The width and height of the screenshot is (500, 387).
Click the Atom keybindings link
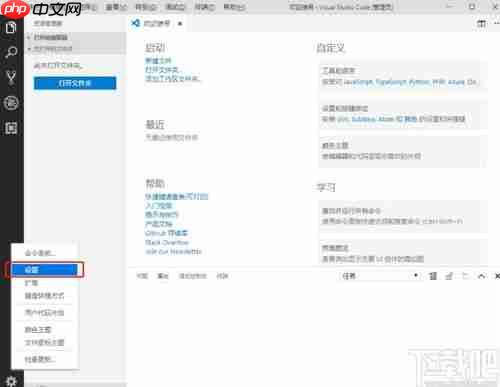point(386,119)
